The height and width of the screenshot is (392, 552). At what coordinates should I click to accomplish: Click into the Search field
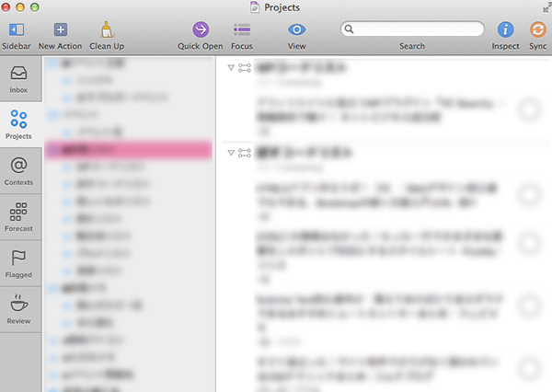[x=412, y=29]
